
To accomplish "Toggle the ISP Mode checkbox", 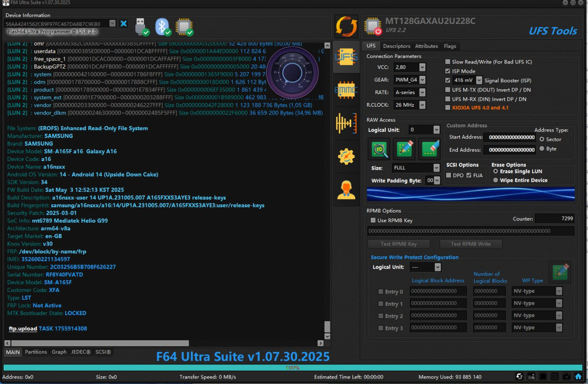I will click(447, 71).
